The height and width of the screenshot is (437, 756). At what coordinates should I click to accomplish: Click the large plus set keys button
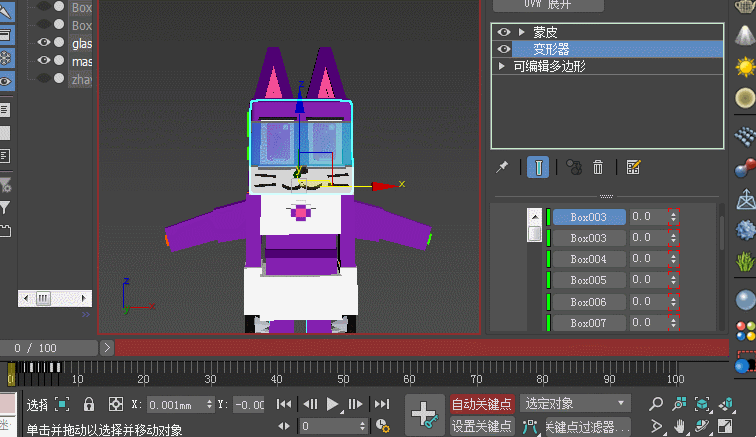coord(424,415)
